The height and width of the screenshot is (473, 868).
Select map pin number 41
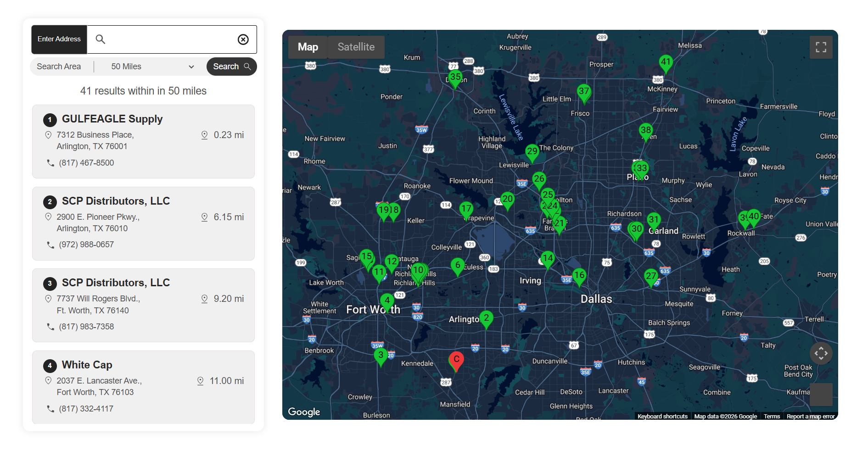coord(666,62)
